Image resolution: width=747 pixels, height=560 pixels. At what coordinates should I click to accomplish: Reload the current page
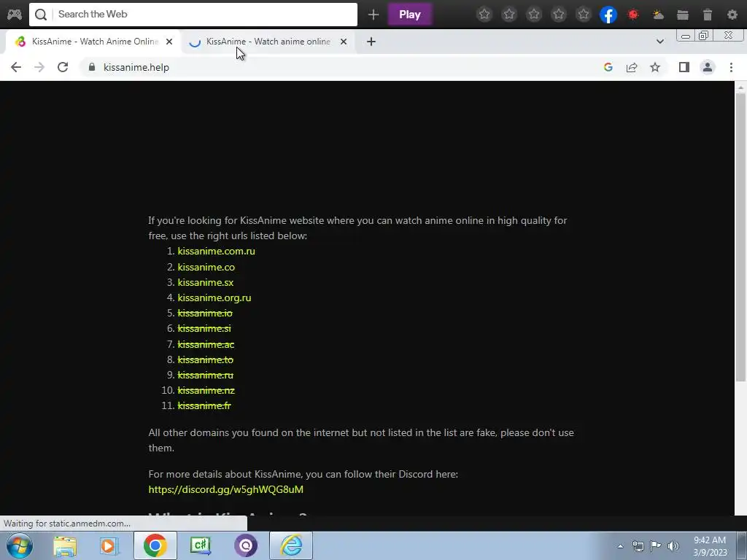coord(63,68)
